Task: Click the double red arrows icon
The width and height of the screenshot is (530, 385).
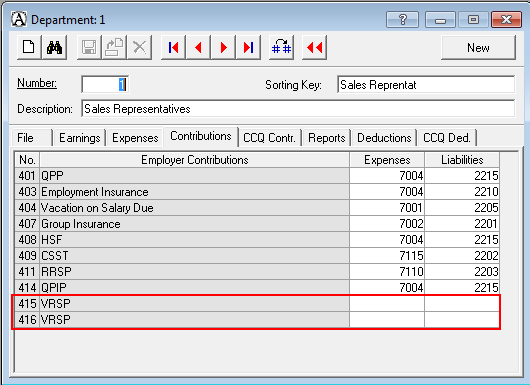Action: point(314,47)
